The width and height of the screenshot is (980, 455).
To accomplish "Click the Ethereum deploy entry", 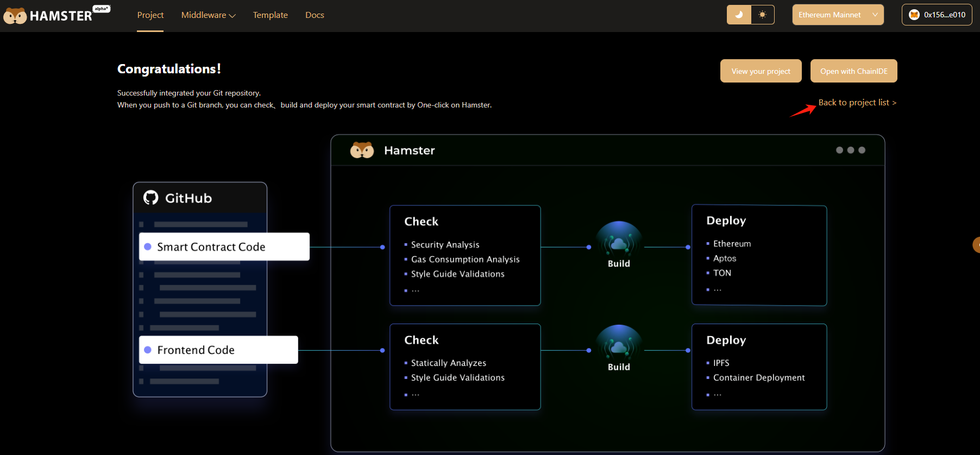I will 732,244.
